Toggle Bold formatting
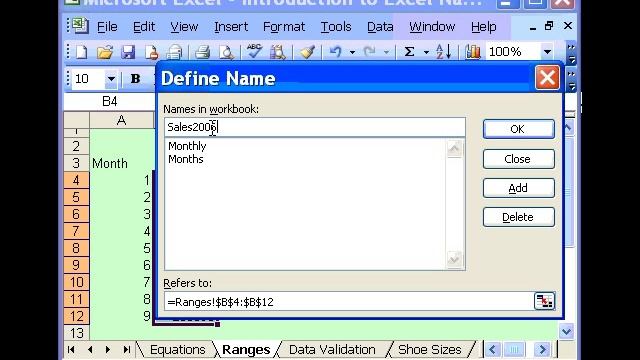Viewport: 640px width, 360px height. pyautogui.click(x=136, y=78)
